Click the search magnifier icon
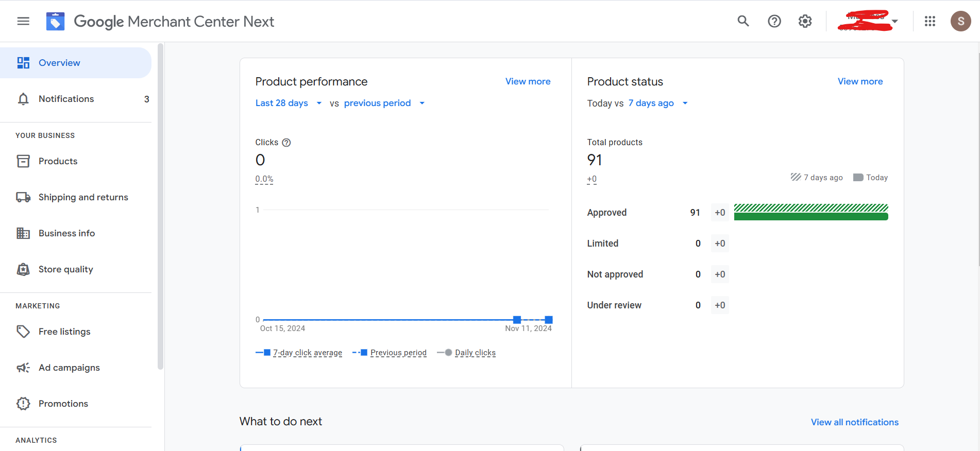Viewport: 980px width, 451px height. (x=743, y=21)
